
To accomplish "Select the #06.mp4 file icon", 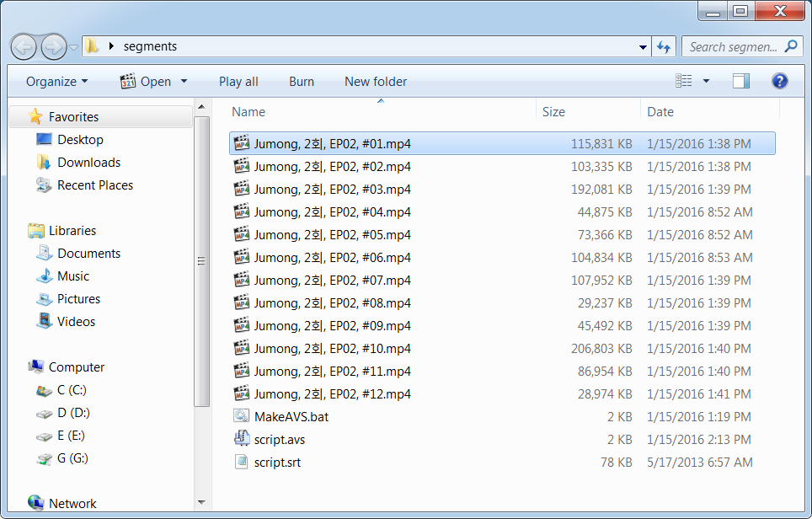I will point(242,257).
